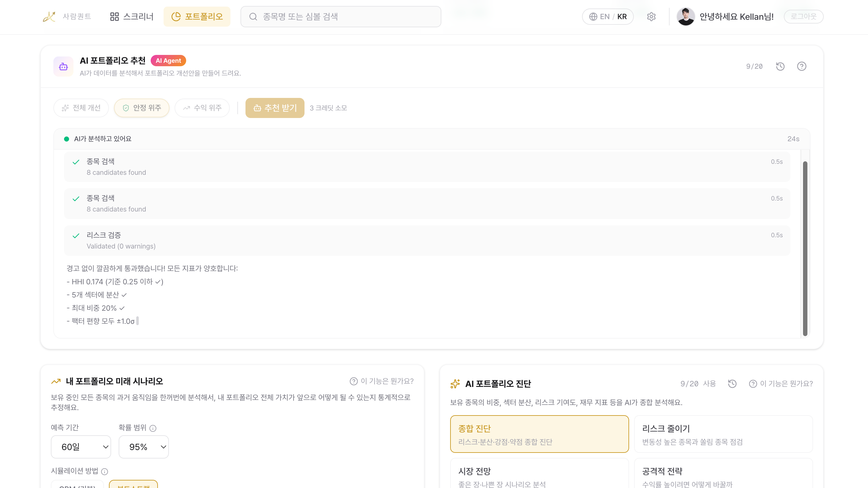Open 확률 범위 95% dropdown

click(x=143, y=447)
